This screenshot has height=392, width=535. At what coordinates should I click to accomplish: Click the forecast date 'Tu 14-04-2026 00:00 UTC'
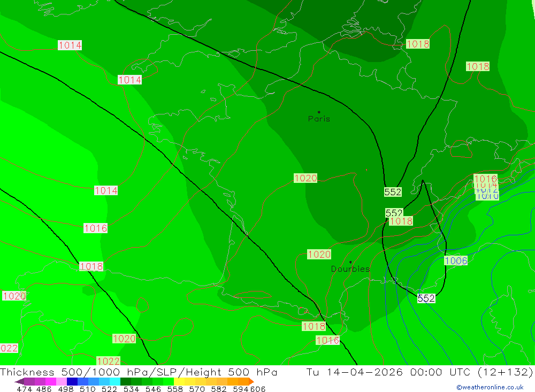point(389,372)
